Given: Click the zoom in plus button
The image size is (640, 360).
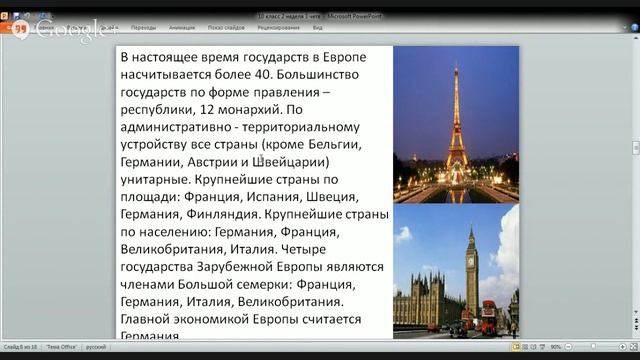Looking at the screenshot, I should click(x=622, y=347).
